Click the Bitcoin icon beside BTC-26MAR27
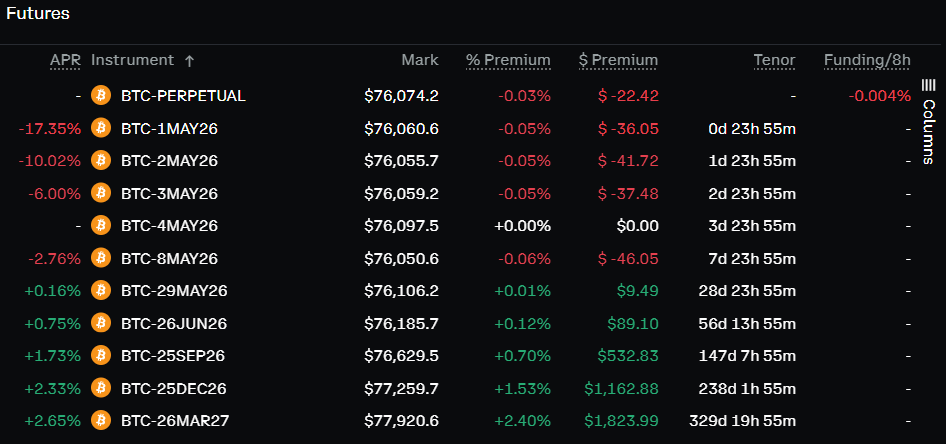946x444 pixels. 101,420
